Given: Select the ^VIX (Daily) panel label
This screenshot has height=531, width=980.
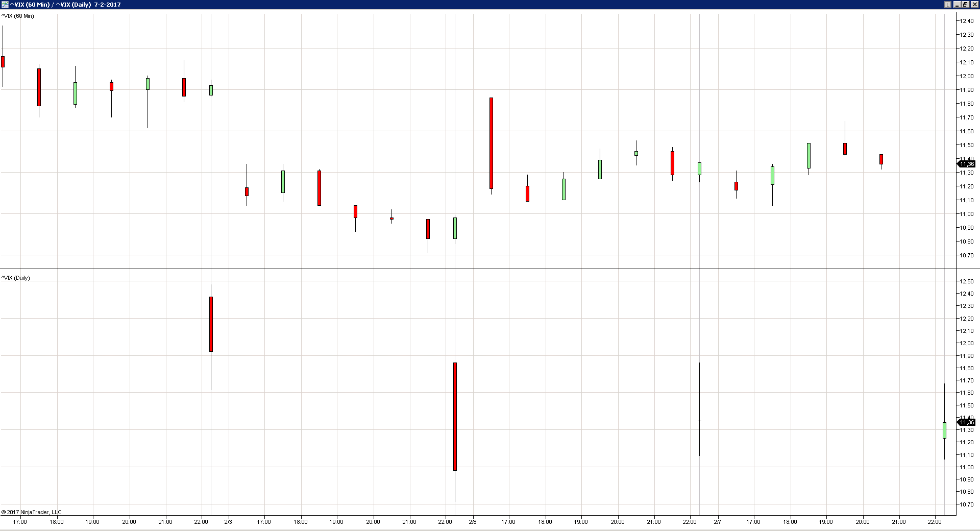Looking at the screenshot, I should pyautogui.click(x=15, y=278).
